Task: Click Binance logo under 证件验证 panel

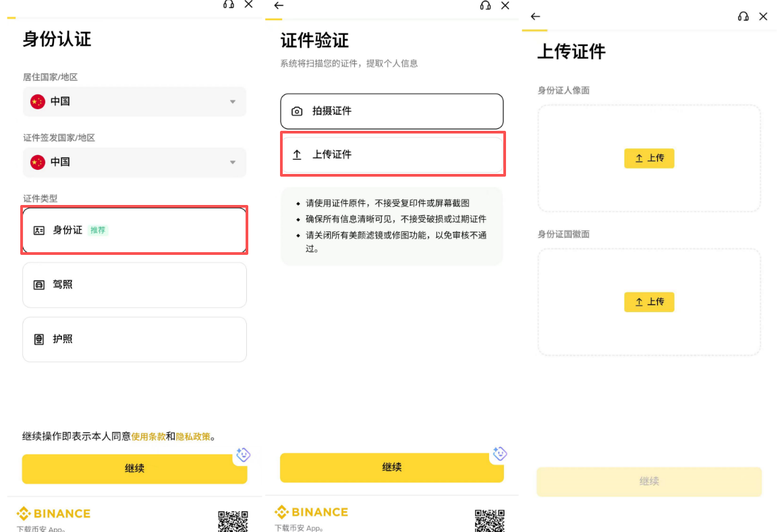Action: point(311,512)
